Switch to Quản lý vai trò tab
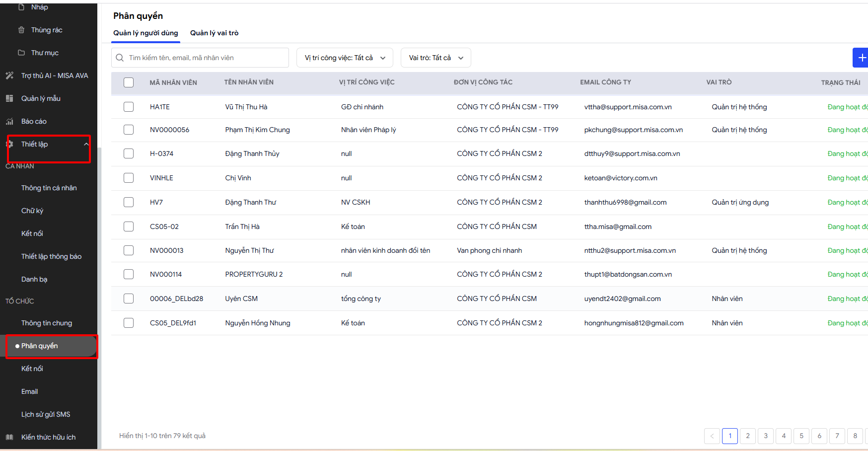This screenshot has width=868, height=451. tap(214, 33)
